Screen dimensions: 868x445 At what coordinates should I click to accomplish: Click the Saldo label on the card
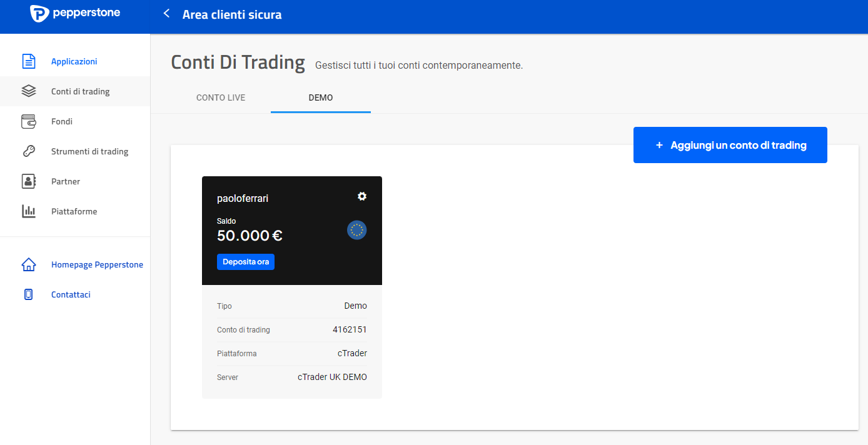click(x=226, y=221)
